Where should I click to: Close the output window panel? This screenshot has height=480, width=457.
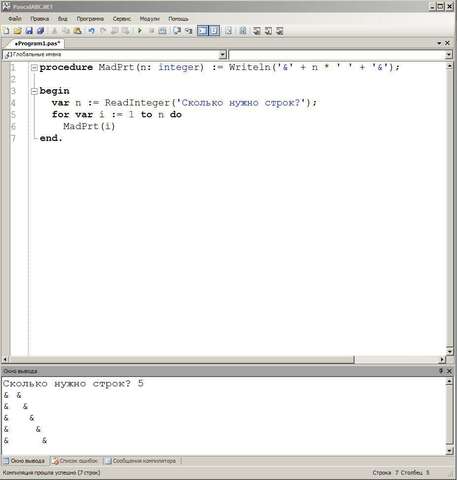(x=449, y=371)
